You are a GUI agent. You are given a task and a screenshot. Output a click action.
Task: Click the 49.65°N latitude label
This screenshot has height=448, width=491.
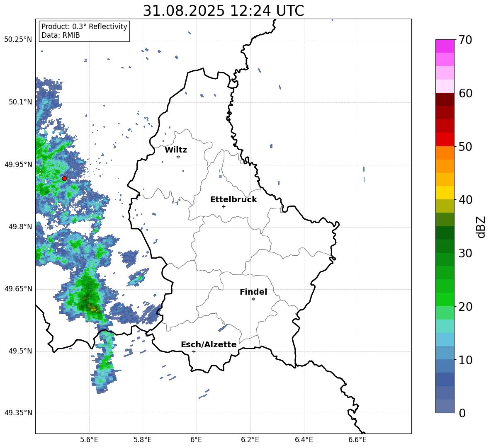[x=18, y=289]
